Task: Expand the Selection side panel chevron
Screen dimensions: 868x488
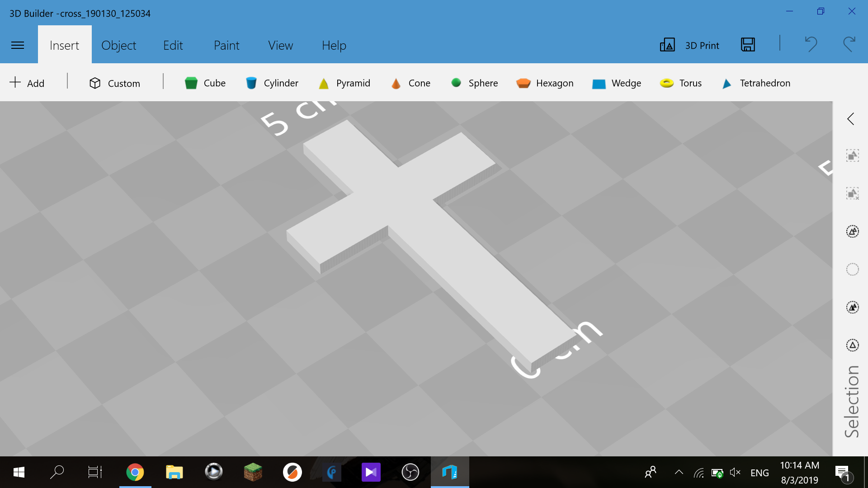Action: (851, 119)
